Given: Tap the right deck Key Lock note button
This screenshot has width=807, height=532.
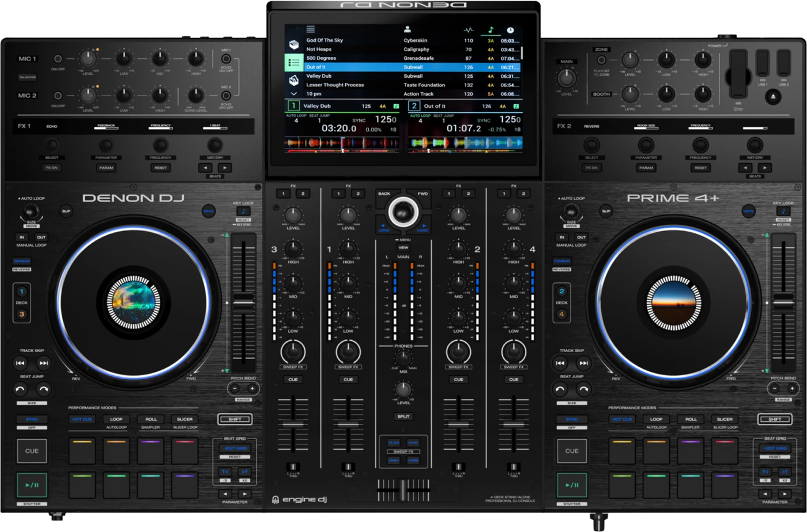Looking at the screenshot, I should point(783,212).
